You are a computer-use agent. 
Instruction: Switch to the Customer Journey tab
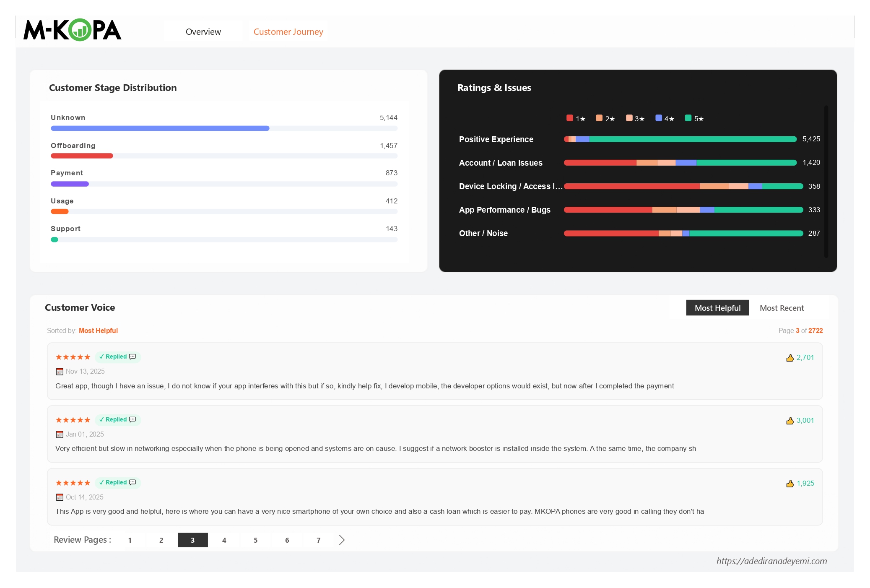[x=288, y=31]
